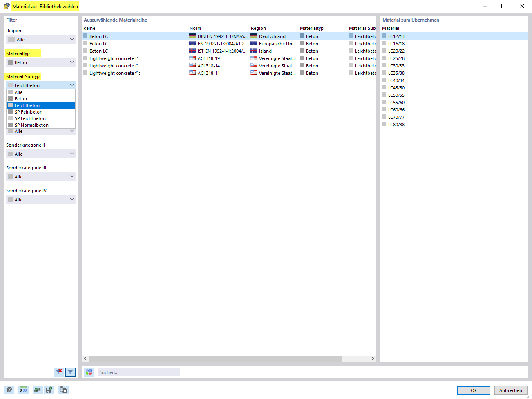Choose 'SP Feinbeton' in the dropdown list

[x=41, y=112]
